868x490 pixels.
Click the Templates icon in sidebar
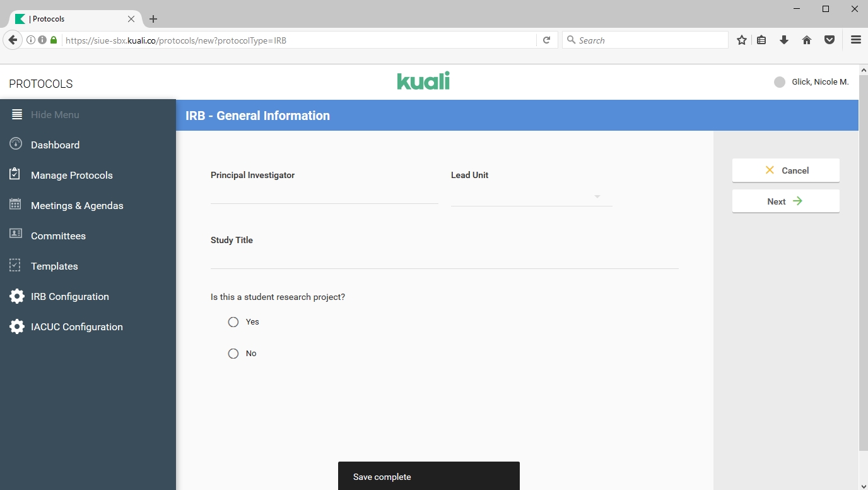tap(16, 265)
